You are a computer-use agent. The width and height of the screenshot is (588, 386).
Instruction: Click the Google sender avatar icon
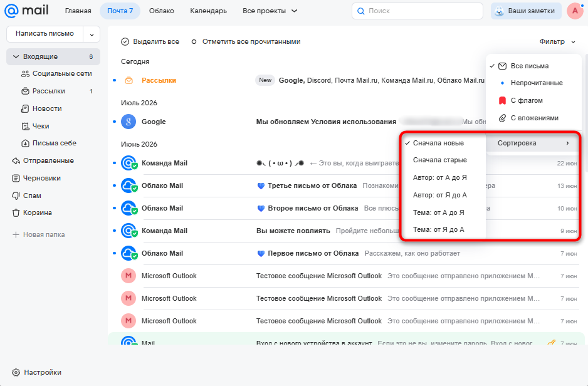point(129,122)
